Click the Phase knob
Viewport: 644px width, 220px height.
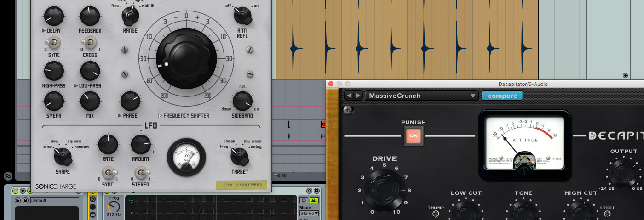[130, 101]
